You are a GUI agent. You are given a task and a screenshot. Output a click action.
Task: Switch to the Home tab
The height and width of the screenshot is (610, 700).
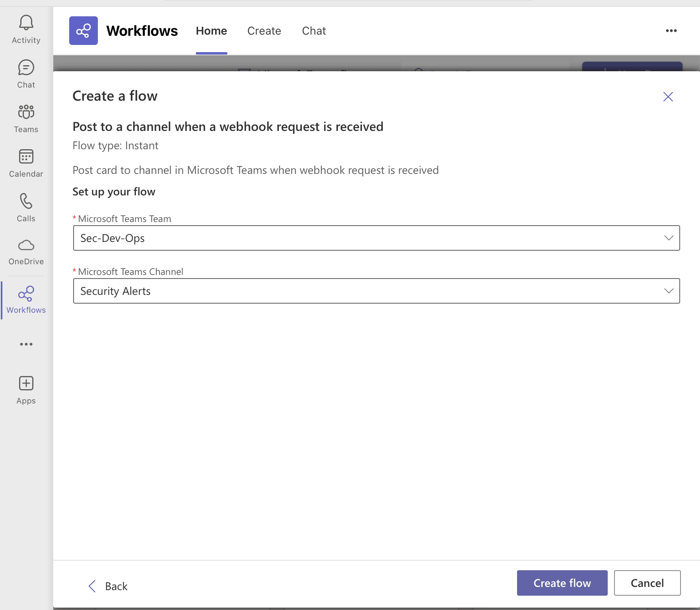pos(211,31)
